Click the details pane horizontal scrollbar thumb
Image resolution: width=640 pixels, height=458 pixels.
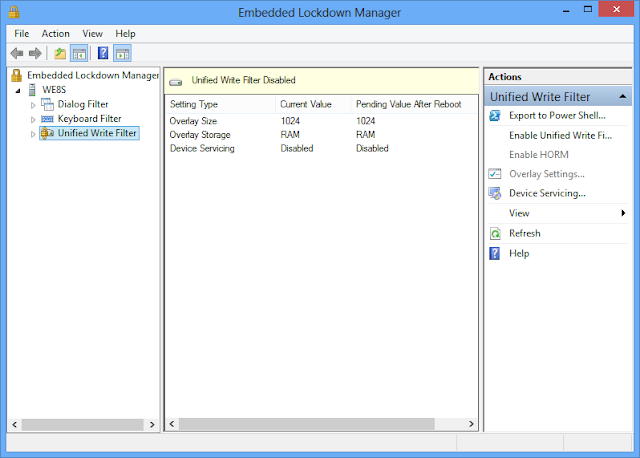(x=307, y=424)
